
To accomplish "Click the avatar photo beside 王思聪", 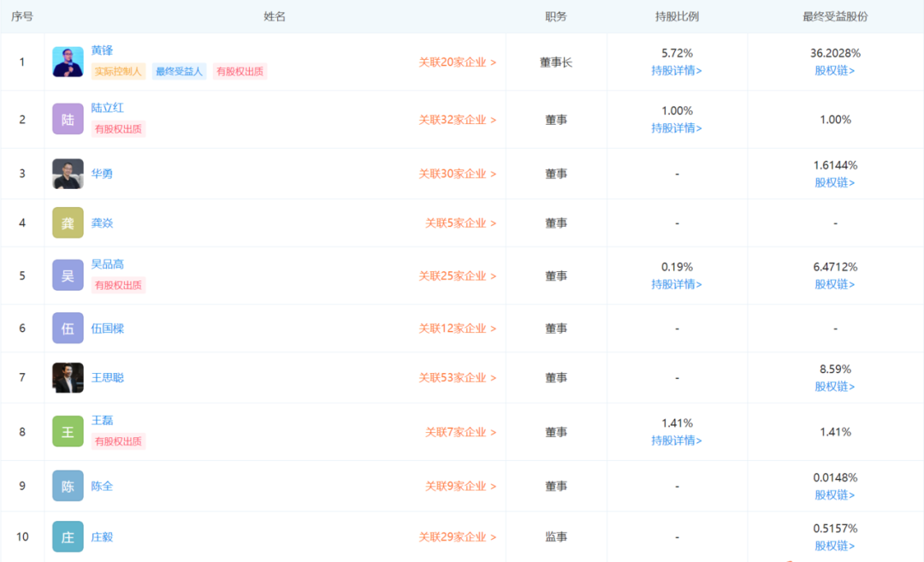I will 68,377.
